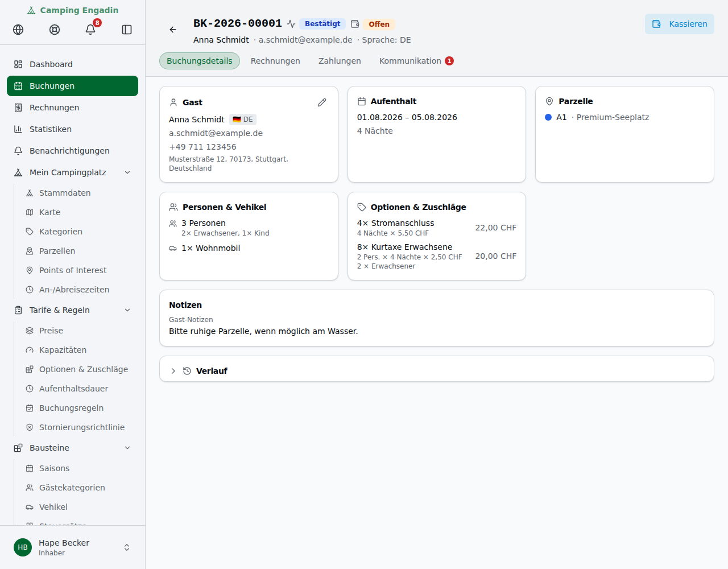Click the red Kommunikation count badge

click(x=449, y=61)
